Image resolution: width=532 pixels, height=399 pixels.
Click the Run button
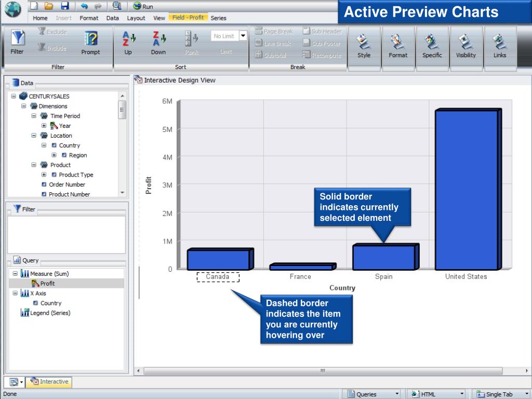coord(143,6)
